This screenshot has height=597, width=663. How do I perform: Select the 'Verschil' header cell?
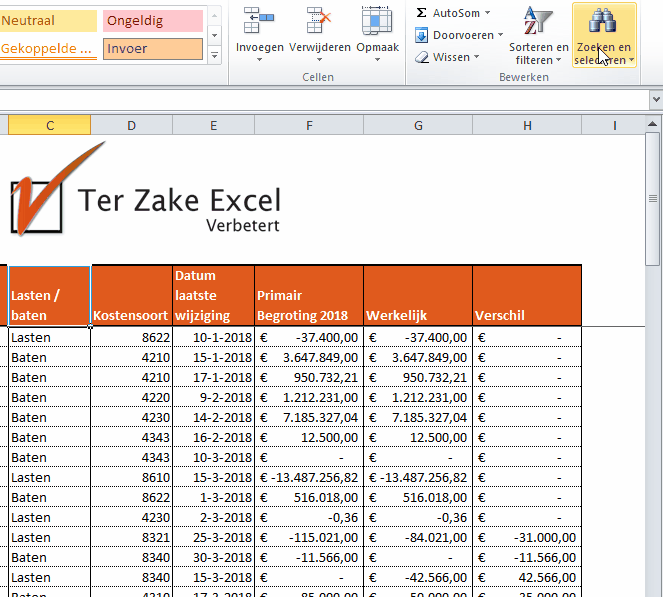coord(527,296)
